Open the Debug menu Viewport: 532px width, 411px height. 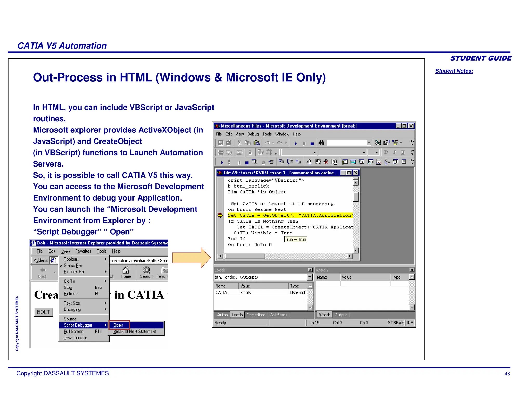(x=253, y=134)
